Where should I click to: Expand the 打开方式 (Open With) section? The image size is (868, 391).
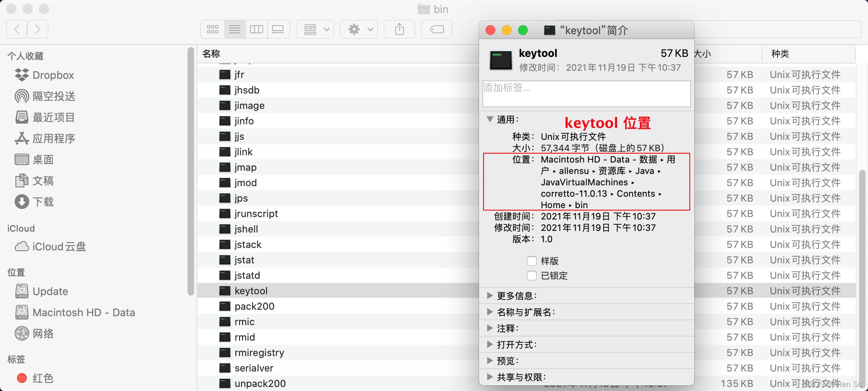click(489, 344)
